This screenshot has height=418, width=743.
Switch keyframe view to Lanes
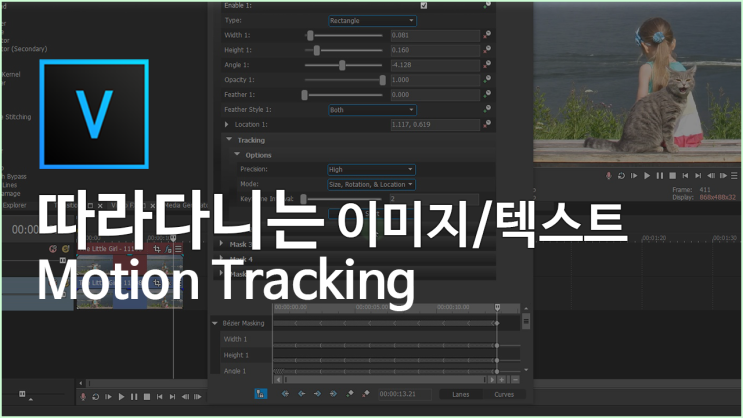click(x=461, y=394)
